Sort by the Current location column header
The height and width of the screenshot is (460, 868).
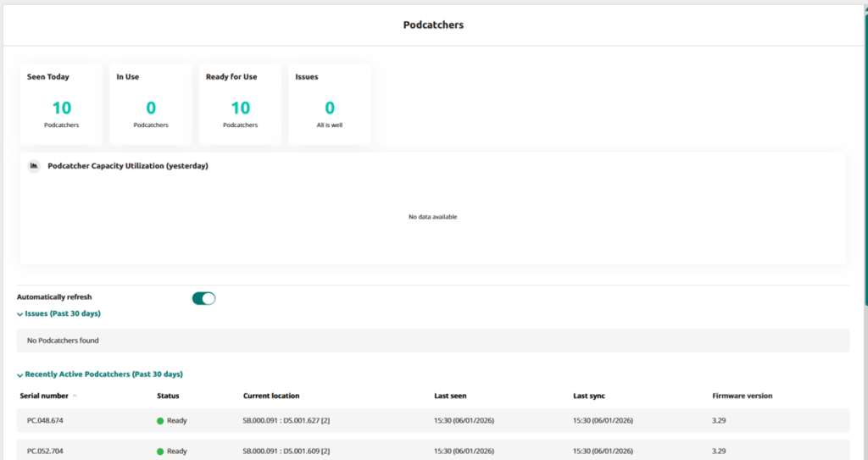(x=270, y=396)
